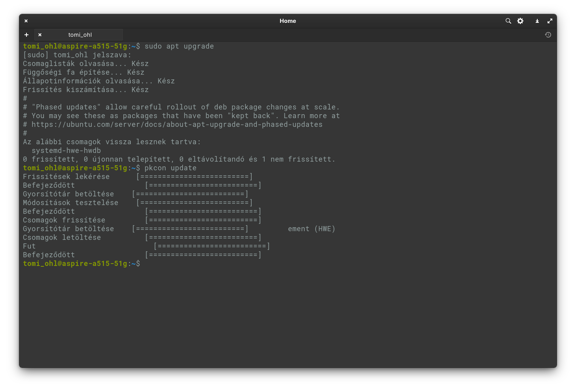The height and width of the screenshot is (392, 576).
Task: Click the 'Függőségi fa építése... Kész' line
Action: [x=84, y=72]
